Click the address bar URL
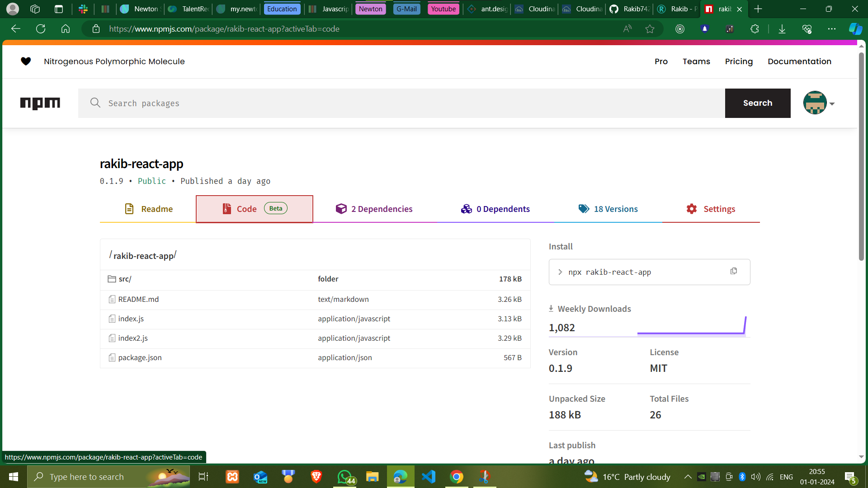The width and height of the screenshot is (868, 488). (224, 29)
